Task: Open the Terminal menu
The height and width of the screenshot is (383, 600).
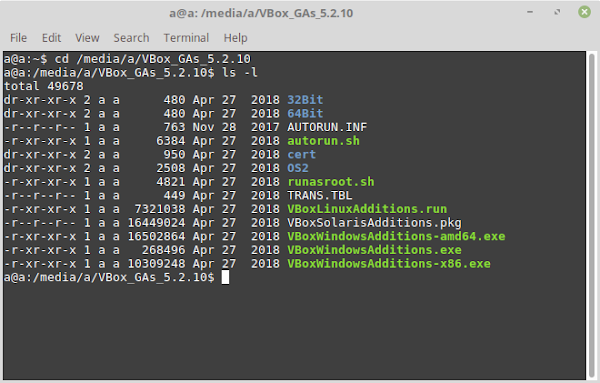Action: 186,38
